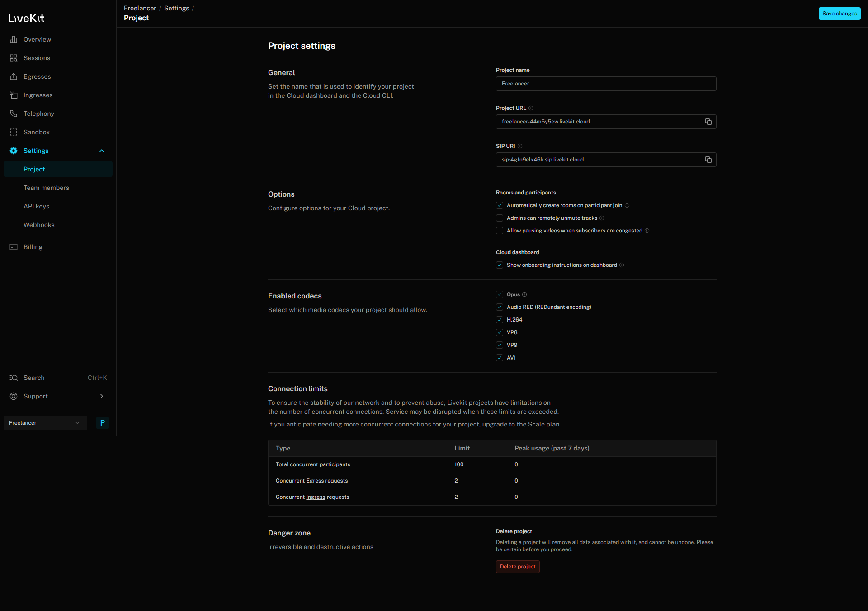Click the Project URL field
This screenshot has width=868, height=611.
(x=606, y=122)
